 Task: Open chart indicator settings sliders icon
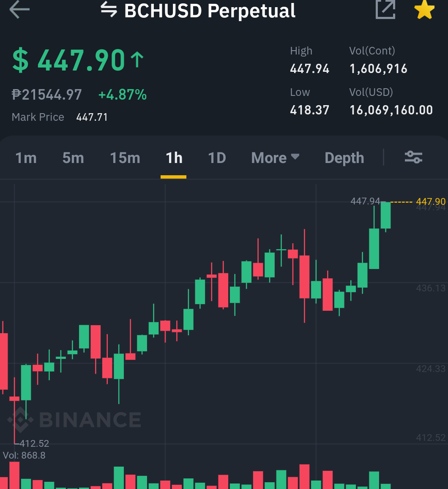[413, 157]
